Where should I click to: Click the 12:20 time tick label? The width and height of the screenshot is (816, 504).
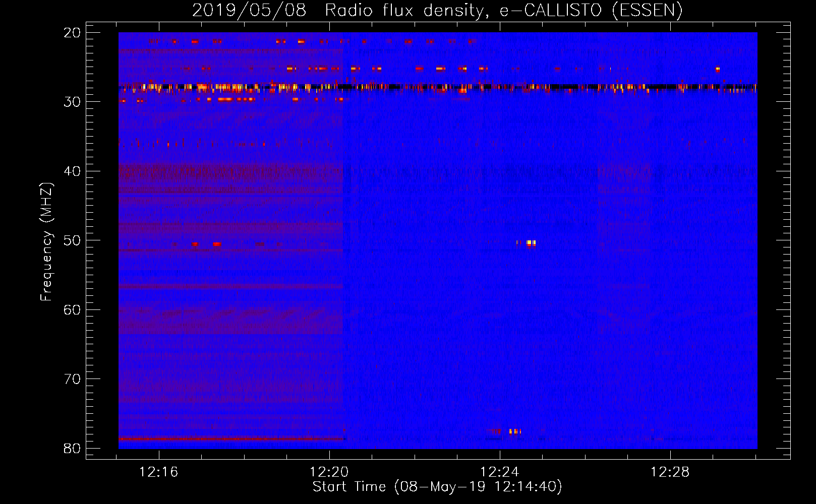click(x=329, y=472)
